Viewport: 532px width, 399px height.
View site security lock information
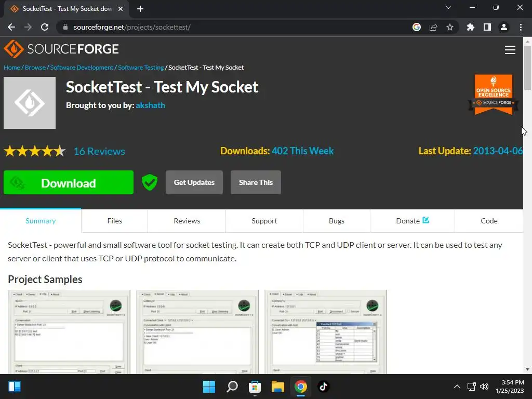coord(65,27)
